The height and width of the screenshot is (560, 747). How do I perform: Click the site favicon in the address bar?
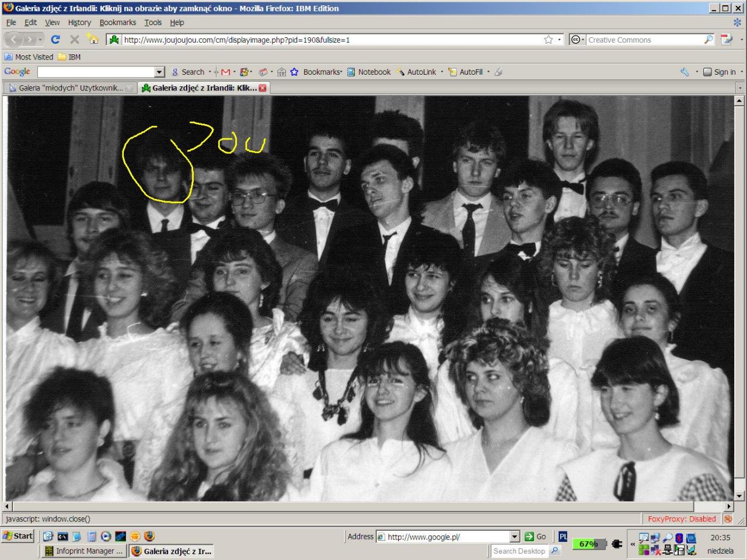pyautogui.click(x=114, y=40)
